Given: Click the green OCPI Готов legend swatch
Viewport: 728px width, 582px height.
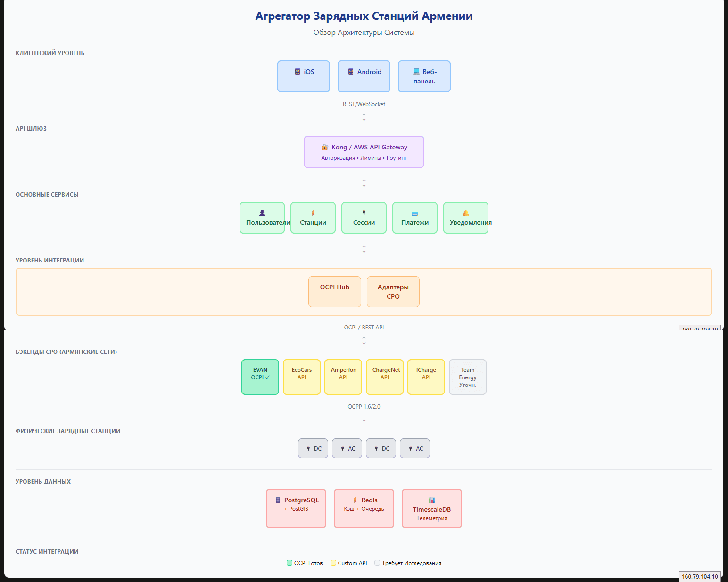Looking at the screenshot, I should pyautogui.click(x=290, y=563).
